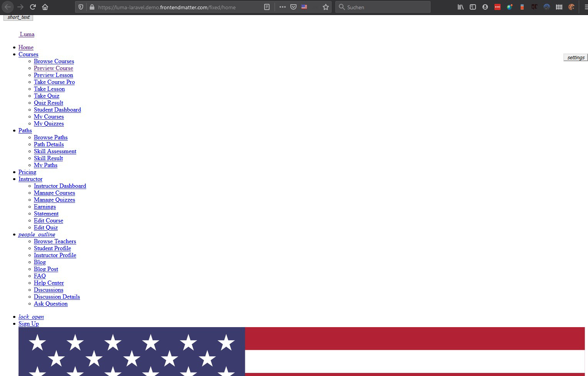Open the Manage Courses link
Image resolution: width=588 pixels, height=376 pixels.
pos(54,193)
